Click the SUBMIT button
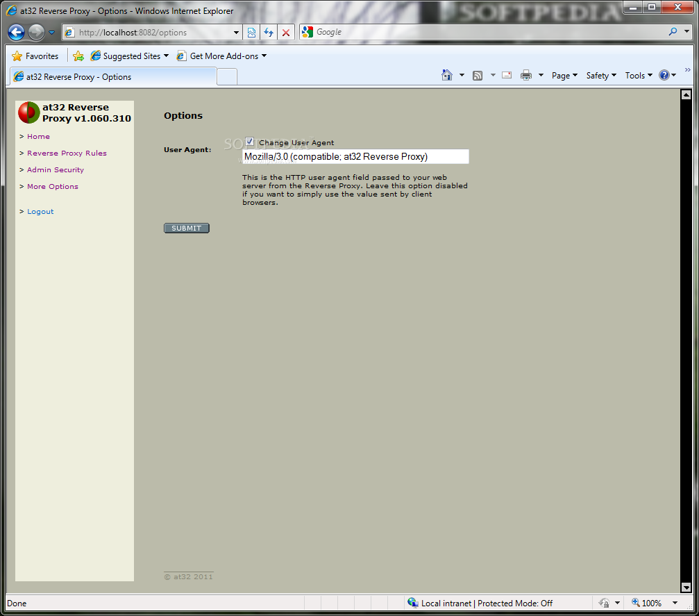 coord(186,228)
